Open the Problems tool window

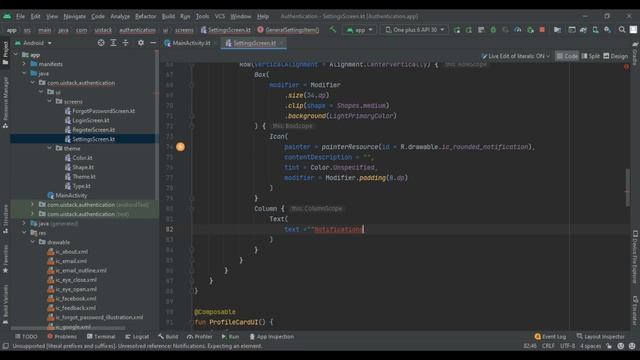(62, 337)
